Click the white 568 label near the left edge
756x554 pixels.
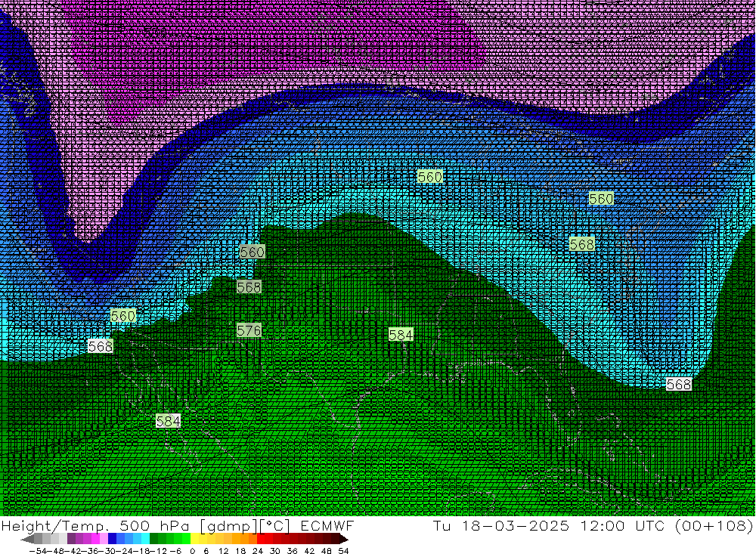pos(101,346)
